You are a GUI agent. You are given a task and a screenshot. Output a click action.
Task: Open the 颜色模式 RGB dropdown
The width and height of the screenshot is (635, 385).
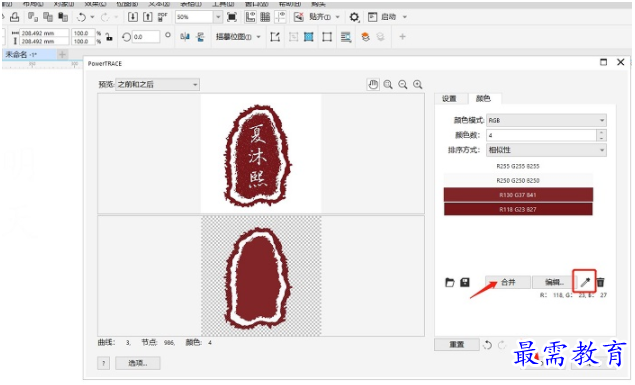click(x=546, y=120)
